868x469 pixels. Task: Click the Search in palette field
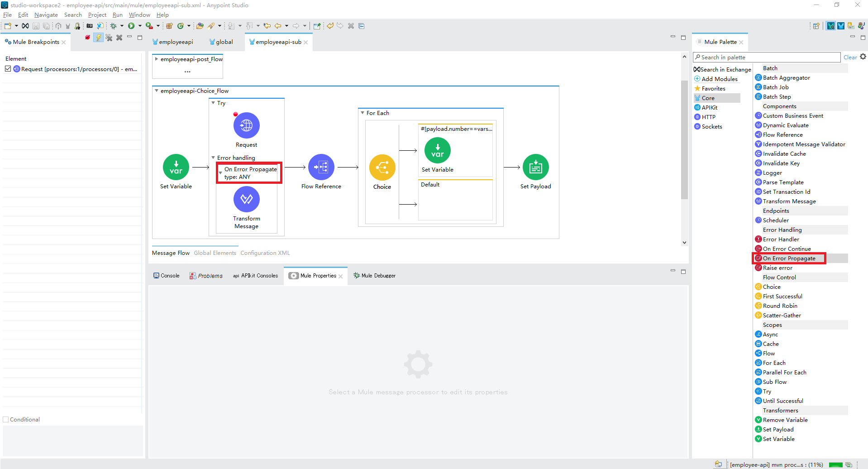[x=767, y=57]
